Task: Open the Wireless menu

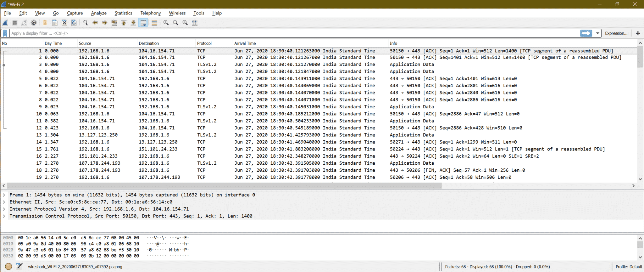Action: (177, 13)
